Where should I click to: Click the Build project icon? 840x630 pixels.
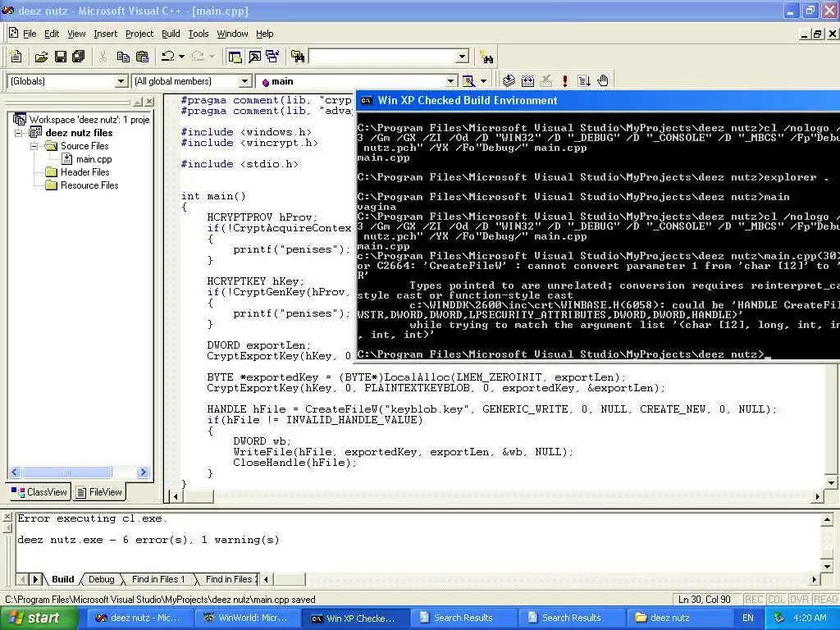[x=527, y=81]
